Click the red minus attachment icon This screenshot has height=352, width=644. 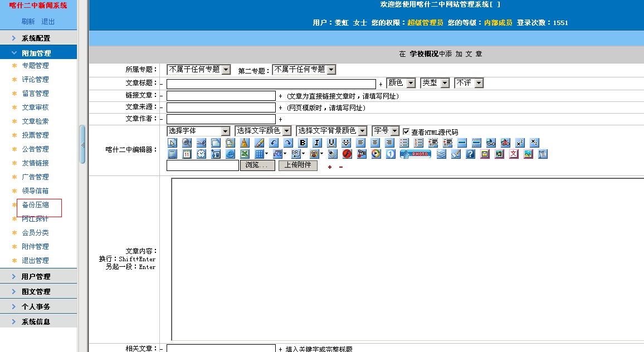341,167
